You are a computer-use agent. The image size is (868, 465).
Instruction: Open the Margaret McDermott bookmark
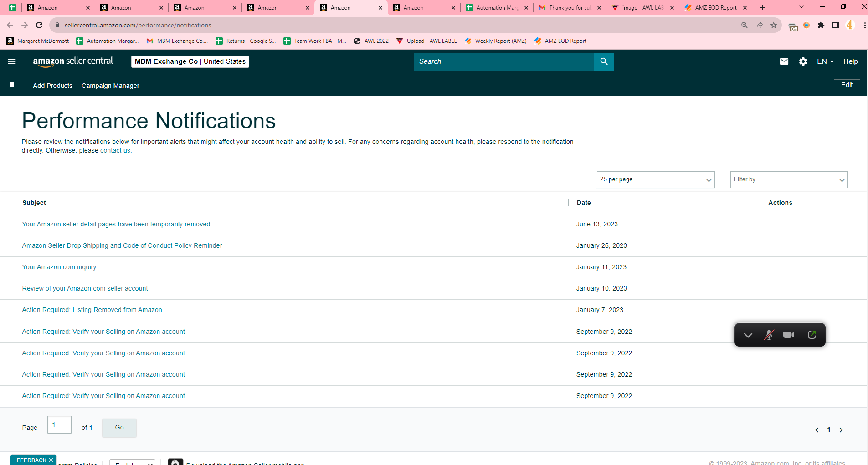(x=38, y=41)
